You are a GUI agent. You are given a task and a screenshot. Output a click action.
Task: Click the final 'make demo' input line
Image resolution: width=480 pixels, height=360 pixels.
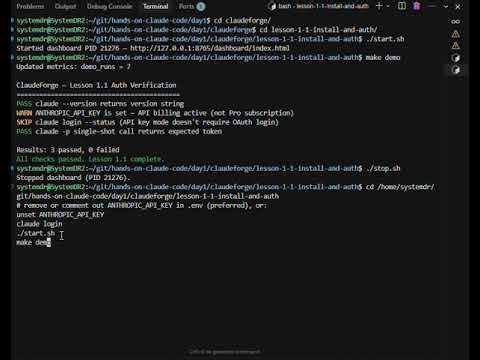click(x=33, y=242)
